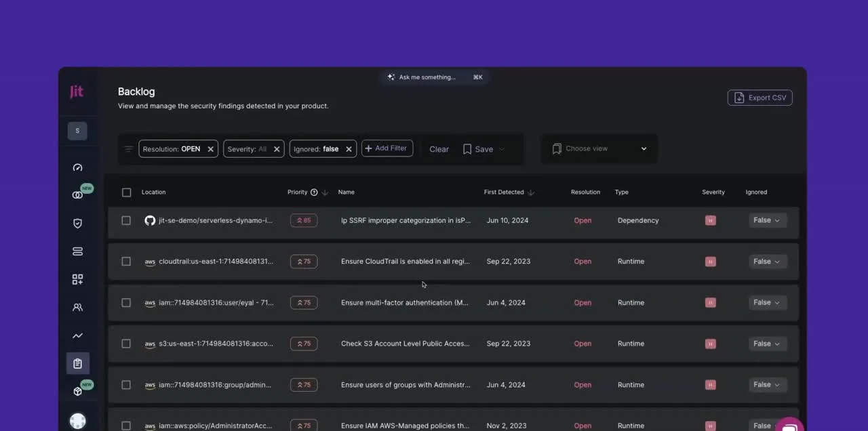Open the cube icon with NEW badge
This screenshot has width=868, height=431.
pyautogui.click(x=77, y=391)
